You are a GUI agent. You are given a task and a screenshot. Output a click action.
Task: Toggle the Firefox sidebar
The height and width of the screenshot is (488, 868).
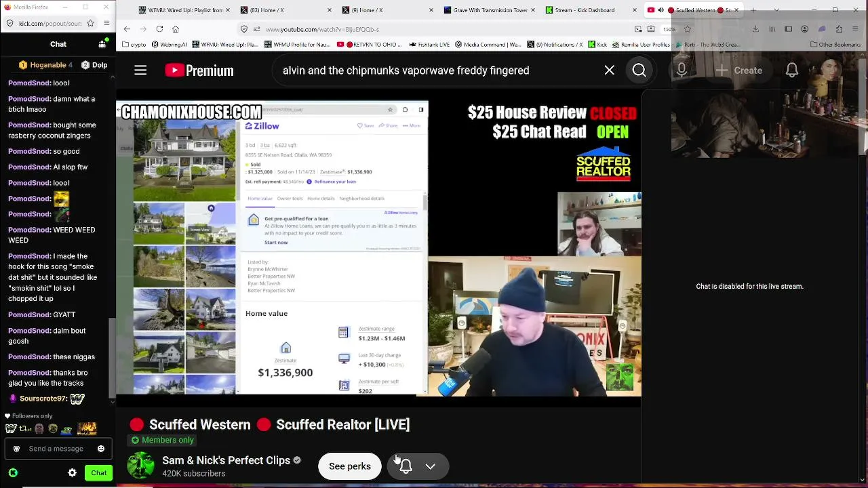point(789,29)
